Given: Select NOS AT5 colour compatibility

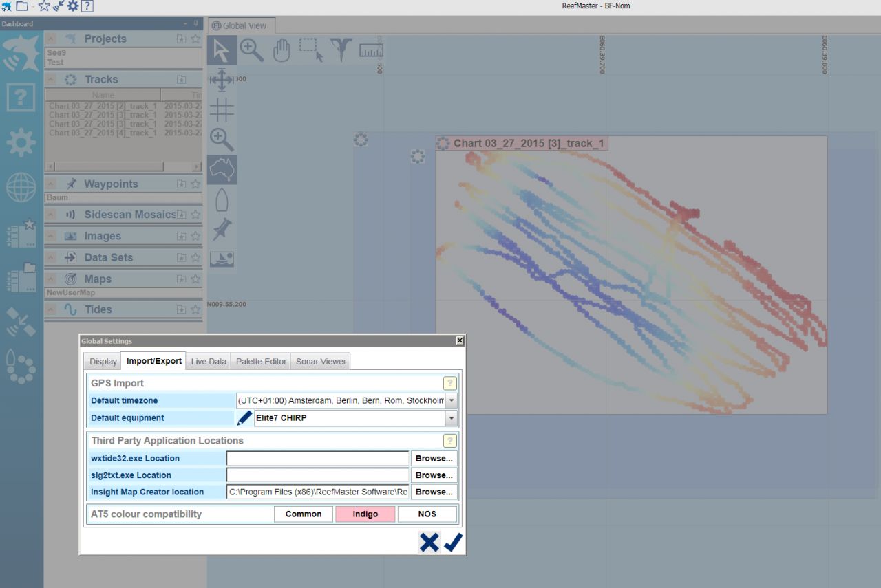Looking at the screenshot, I should [427, 514].
